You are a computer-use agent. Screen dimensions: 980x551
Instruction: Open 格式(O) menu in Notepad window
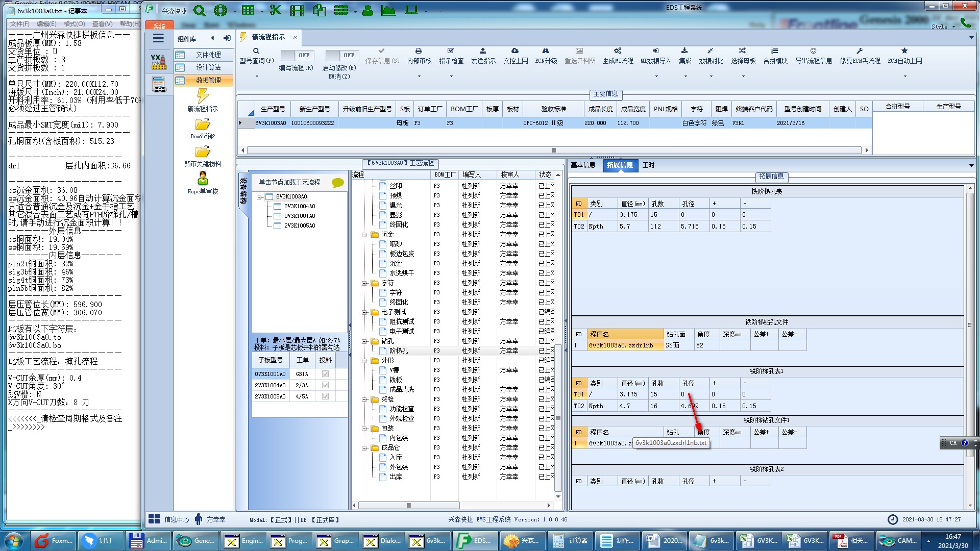pos(74,24)
